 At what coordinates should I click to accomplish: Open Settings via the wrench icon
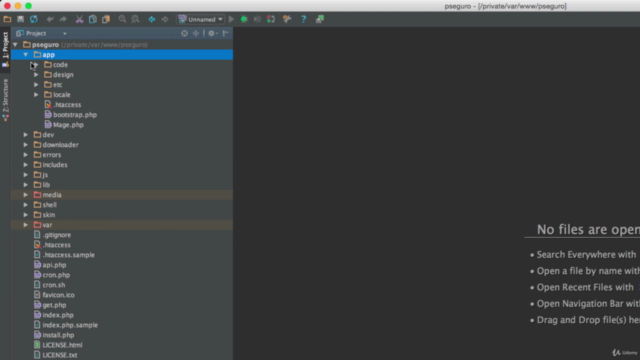pos(287,19)
